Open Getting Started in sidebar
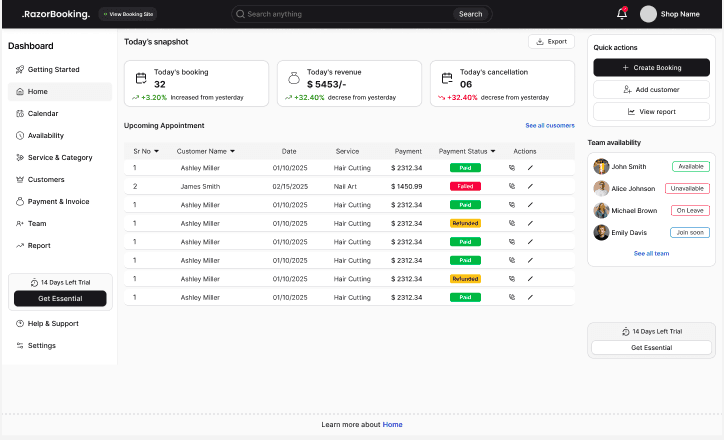Screen dimensions: 724x440 60,69
